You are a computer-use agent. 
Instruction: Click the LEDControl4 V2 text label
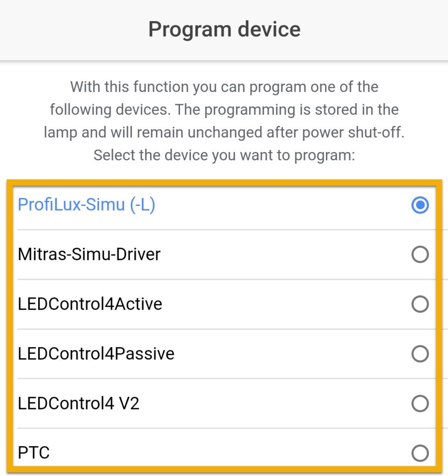pyautogui.click(x=78, y=403)
